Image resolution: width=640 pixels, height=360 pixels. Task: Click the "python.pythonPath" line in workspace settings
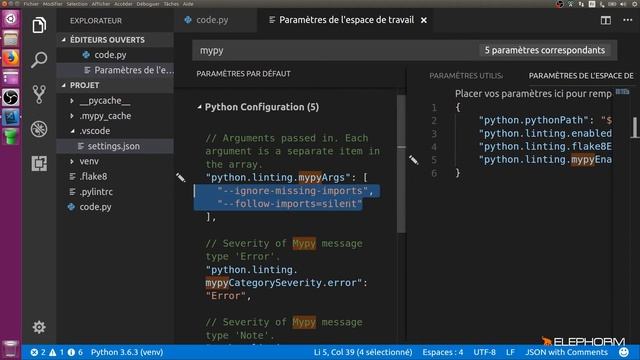544,120
